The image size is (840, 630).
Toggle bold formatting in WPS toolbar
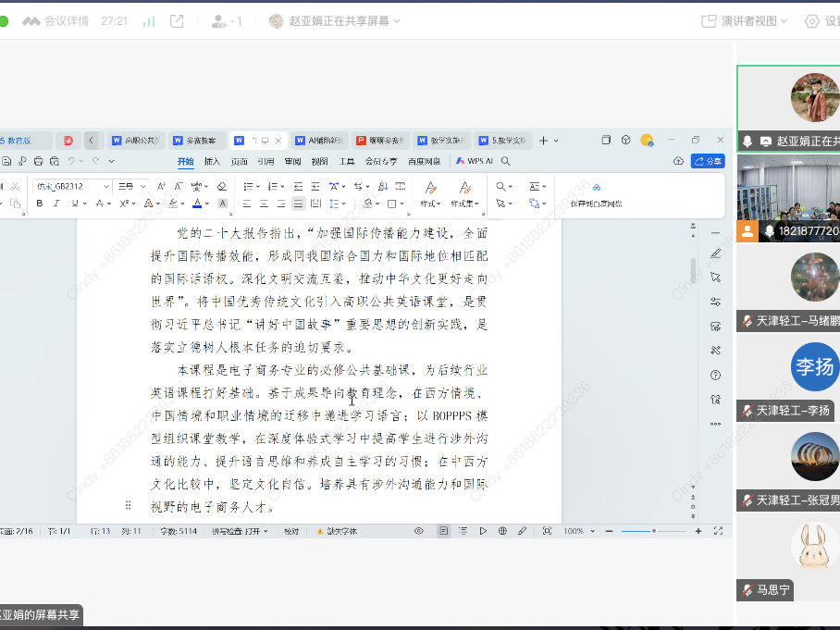click(39, 204)
